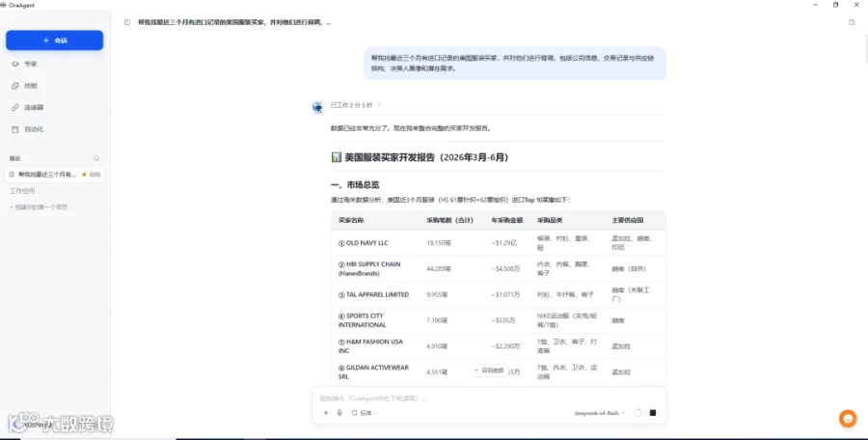Click the ~$1,071万 amount

click(505, 295)
